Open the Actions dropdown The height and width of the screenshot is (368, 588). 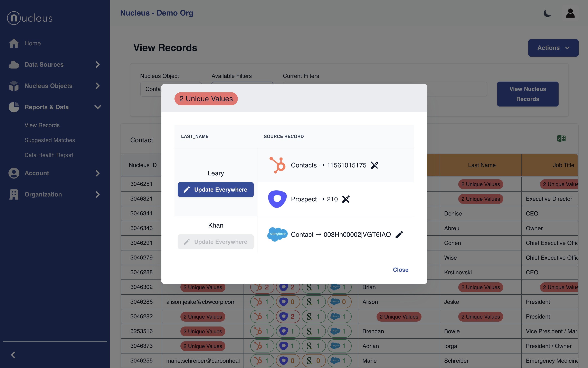point(553,48)
